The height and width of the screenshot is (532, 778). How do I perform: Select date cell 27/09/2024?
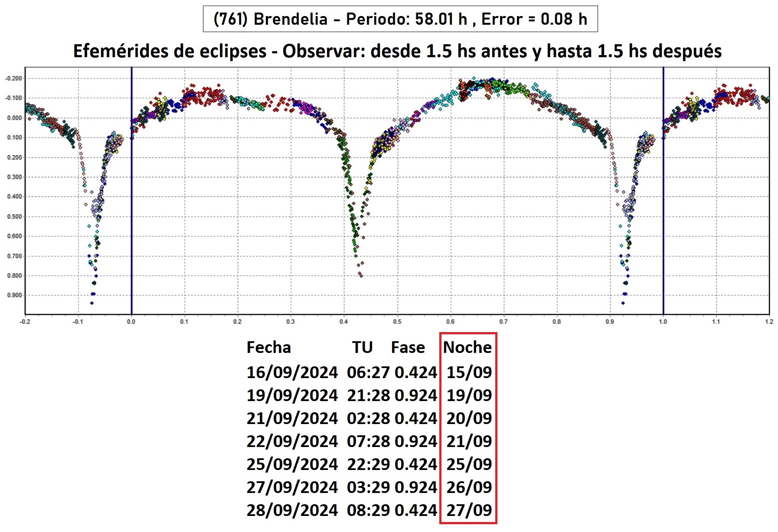292,487
